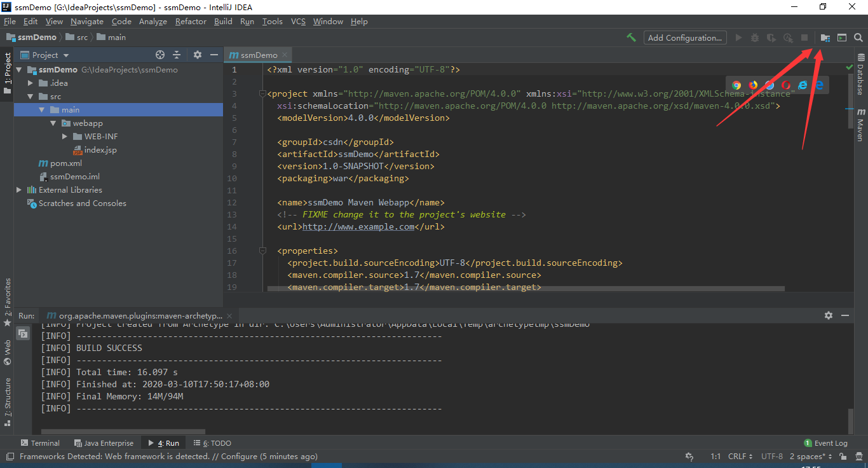
Task: Click the http://www.example.com link
Action: [358, 226]
